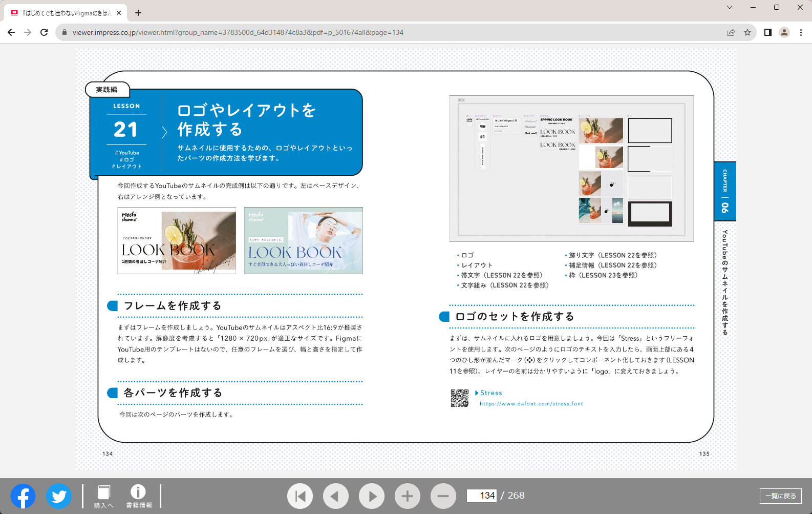Click the CHAPTER 06 side tab
The image size is (812, 514).
[725, 191]
